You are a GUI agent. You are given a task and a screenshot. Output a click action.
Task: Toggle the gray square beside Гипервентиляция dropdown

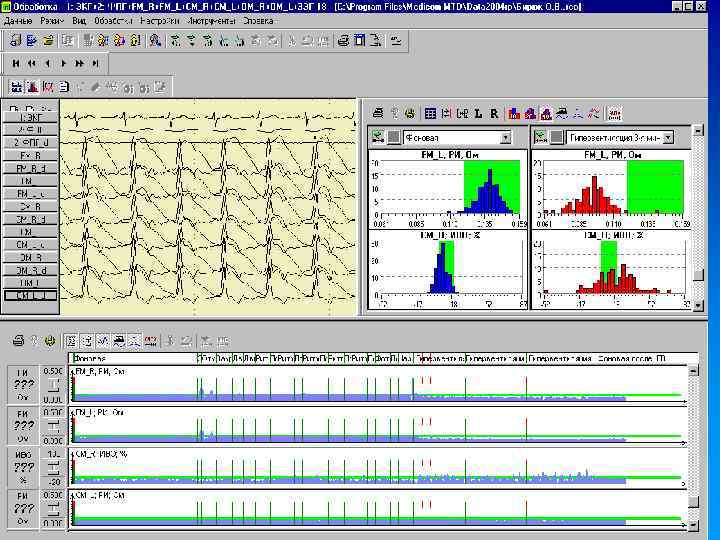557,137
